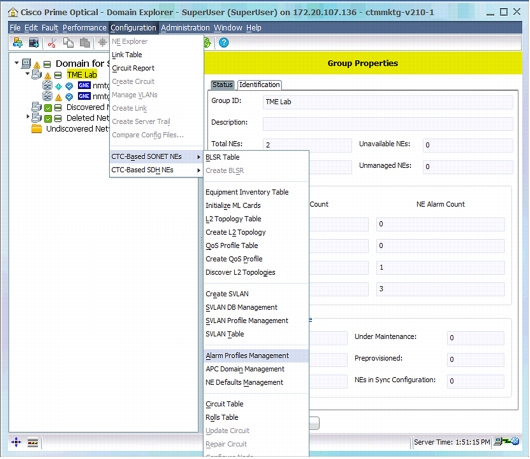
Task: Switch to the Identification tab
Action: click(x=260, y=84)
